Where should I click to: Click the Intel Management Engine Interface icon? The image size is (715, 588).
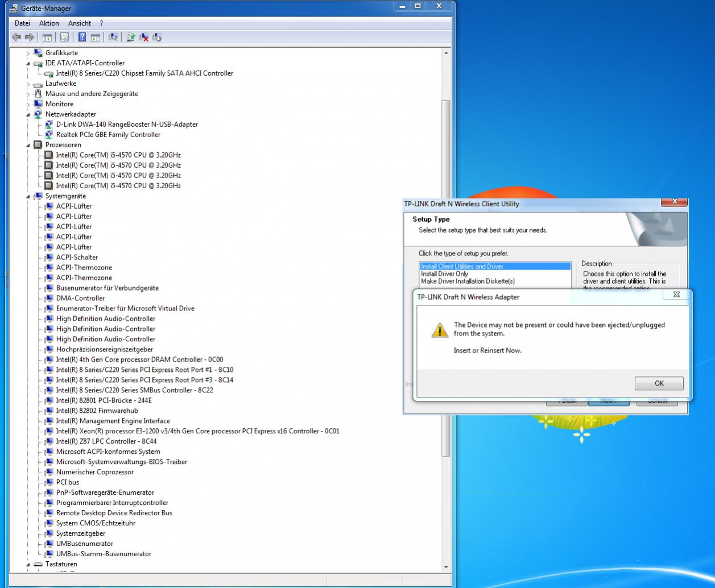click(49, 421)
